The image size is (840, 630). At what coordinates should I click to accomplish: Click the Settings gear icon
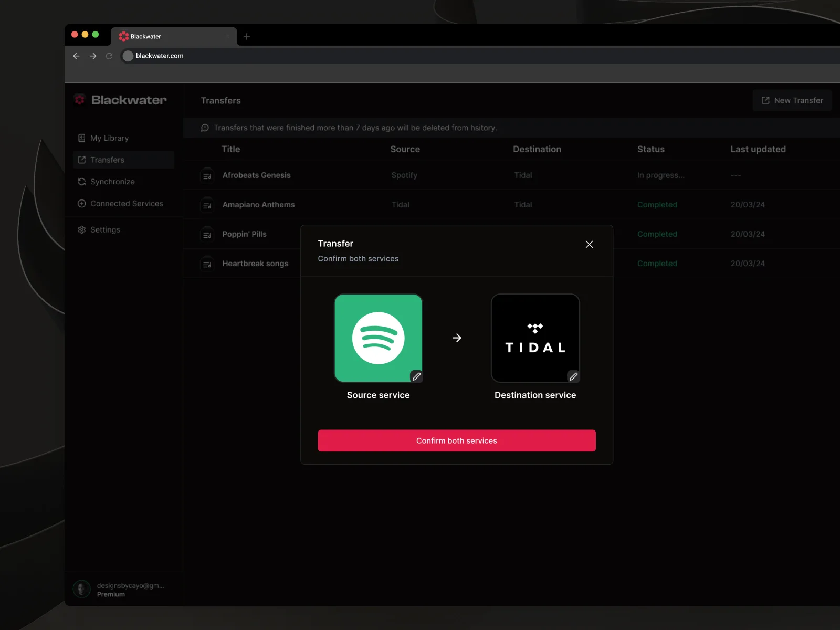click(81, 229)
